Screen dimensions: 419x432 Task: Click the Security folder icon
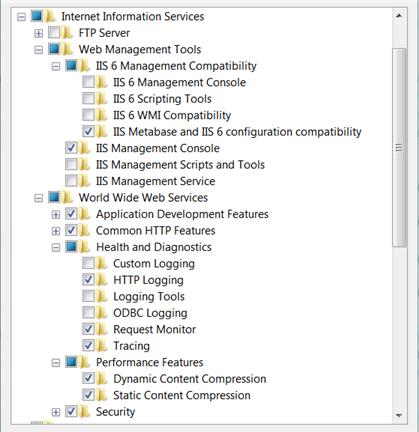click(x=85, y=412)
